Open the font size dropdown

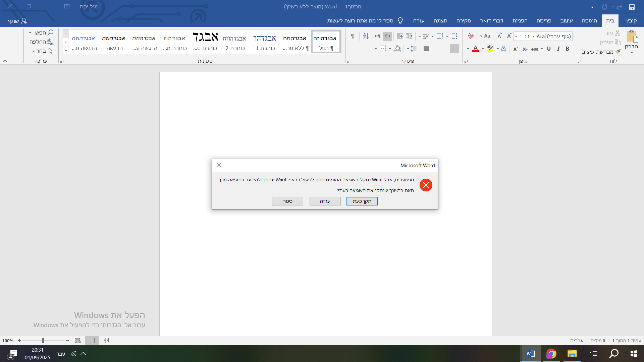click(517, 36)
